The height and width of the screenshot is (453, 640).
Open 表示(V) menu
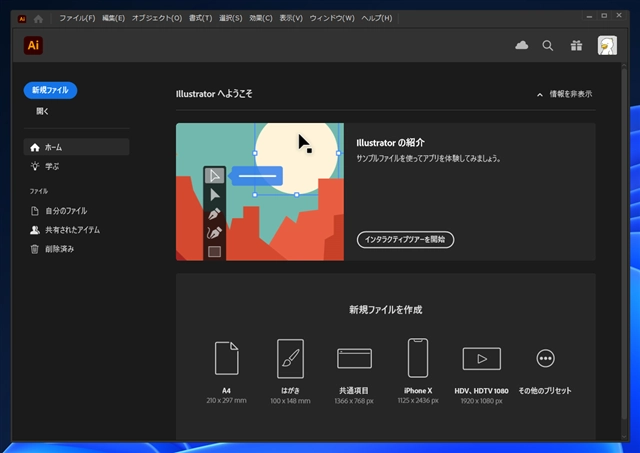tap(291, 18)
